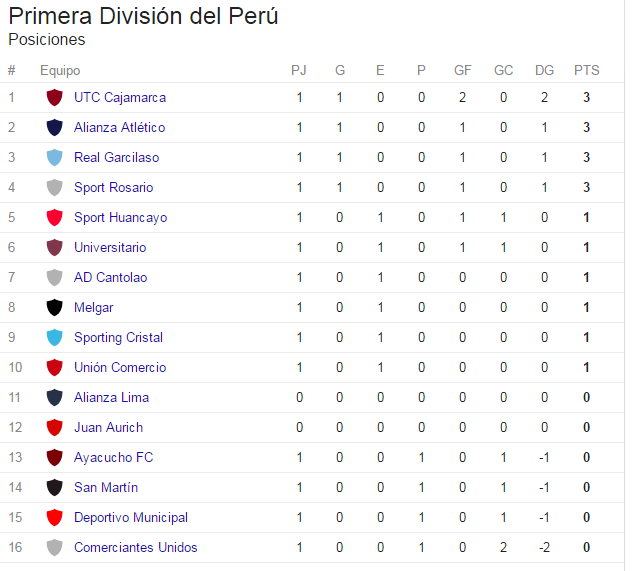Click the Alianza Atlético shield icon
Viewport: 634px width, 571px height.
coord(55,128)
